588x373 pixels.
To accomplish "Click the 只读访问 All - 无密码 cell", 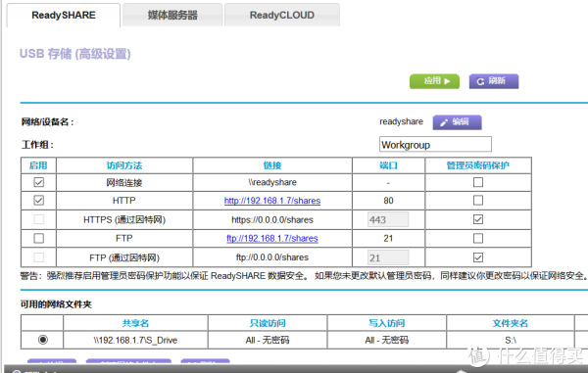I will (x=268, y=340).
